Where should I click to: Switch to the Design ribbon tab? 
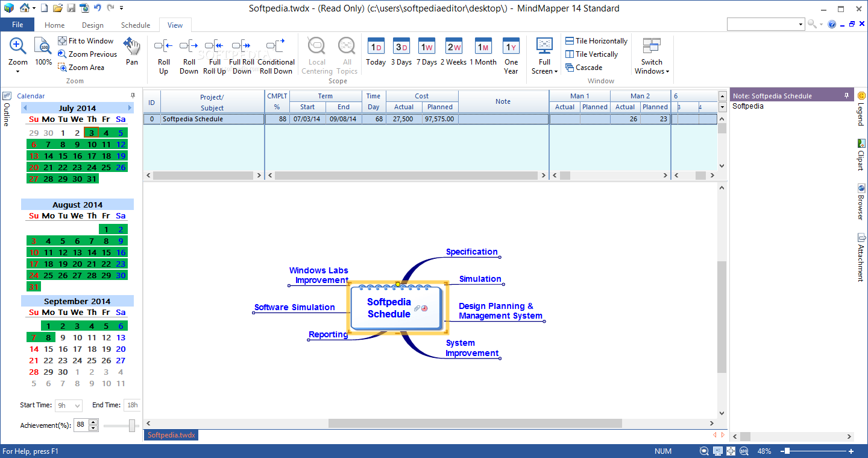[x=92, y=25]
